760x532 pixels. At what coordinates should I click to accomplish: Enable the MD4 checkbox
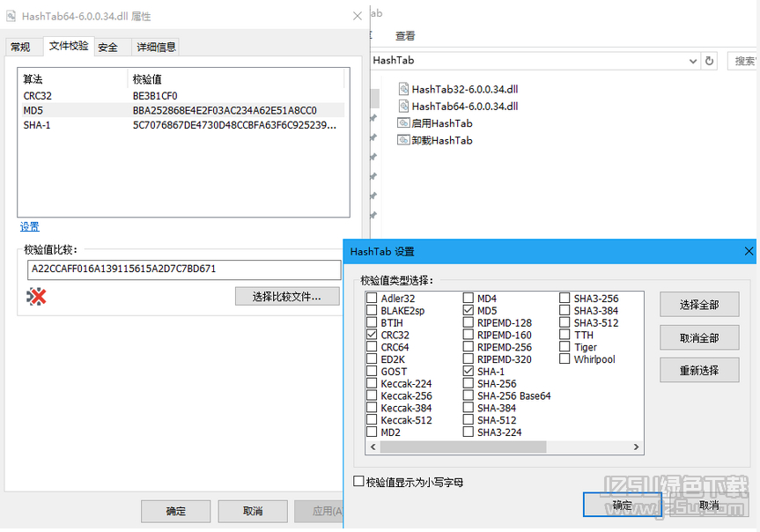(469, 298)
